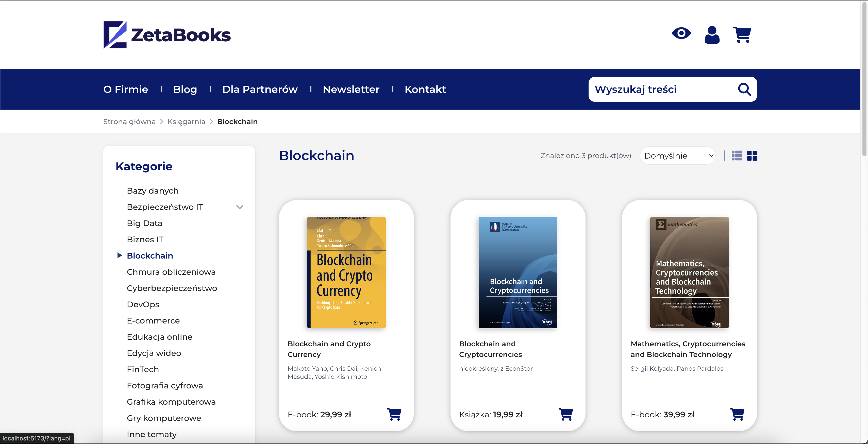Expand the Bezpieczeństwo IT subcategories chevron

tap(240, 207)
